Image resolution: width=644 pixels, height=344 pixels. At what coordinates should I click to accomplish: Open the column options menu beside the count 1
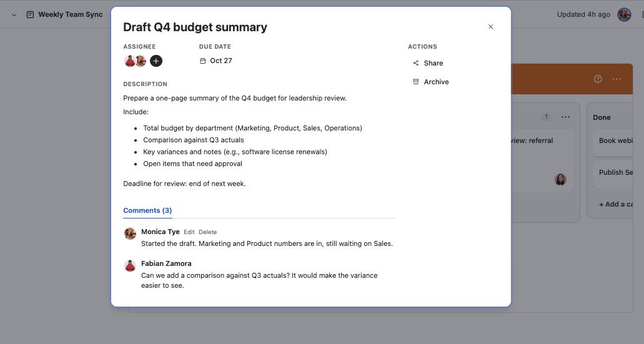565,117
